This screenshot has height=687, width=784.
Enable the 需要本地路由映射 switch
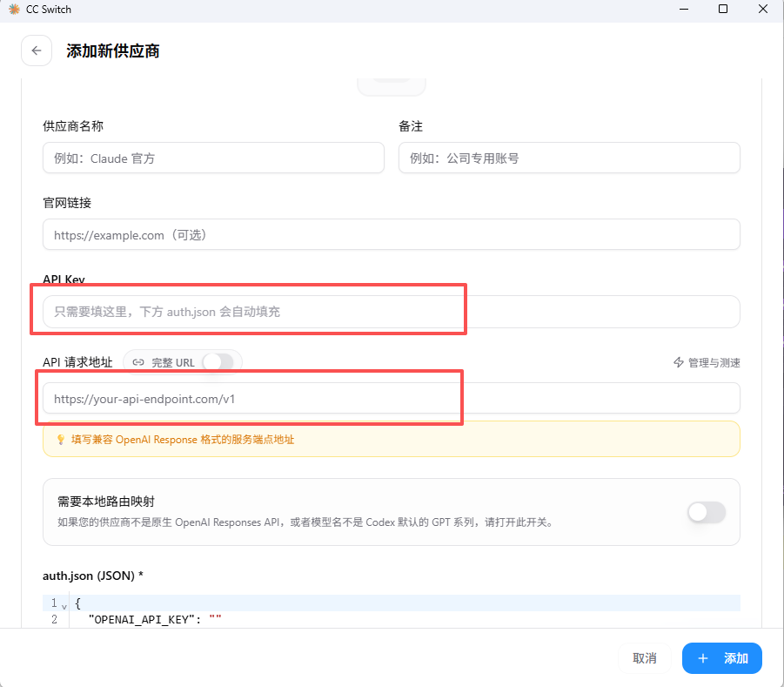point(707,512)
